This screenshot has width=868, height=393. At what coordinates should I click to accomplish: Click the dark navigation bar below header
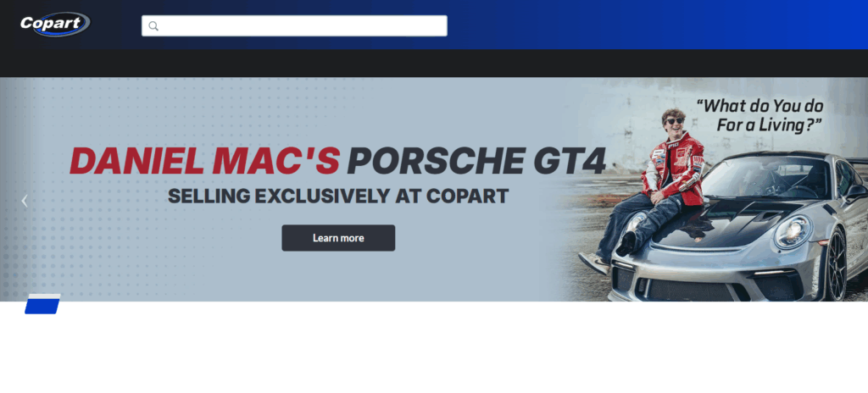pos(434,64)
